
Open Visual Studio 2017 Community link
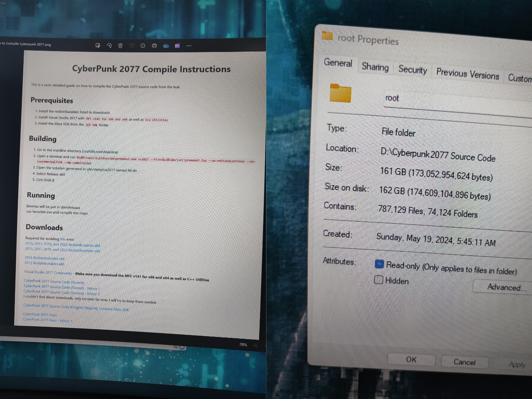point(48,273)
